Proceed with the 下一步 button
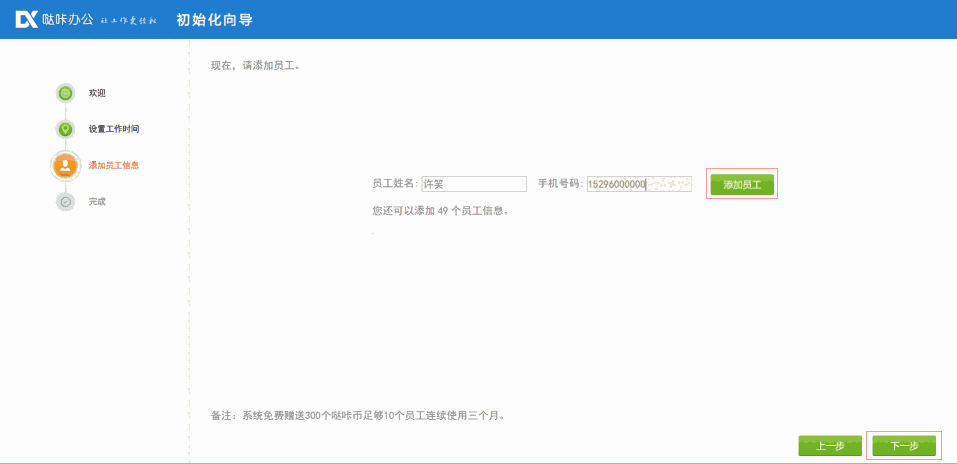This screenshot has width=957, height=464. 905,446
